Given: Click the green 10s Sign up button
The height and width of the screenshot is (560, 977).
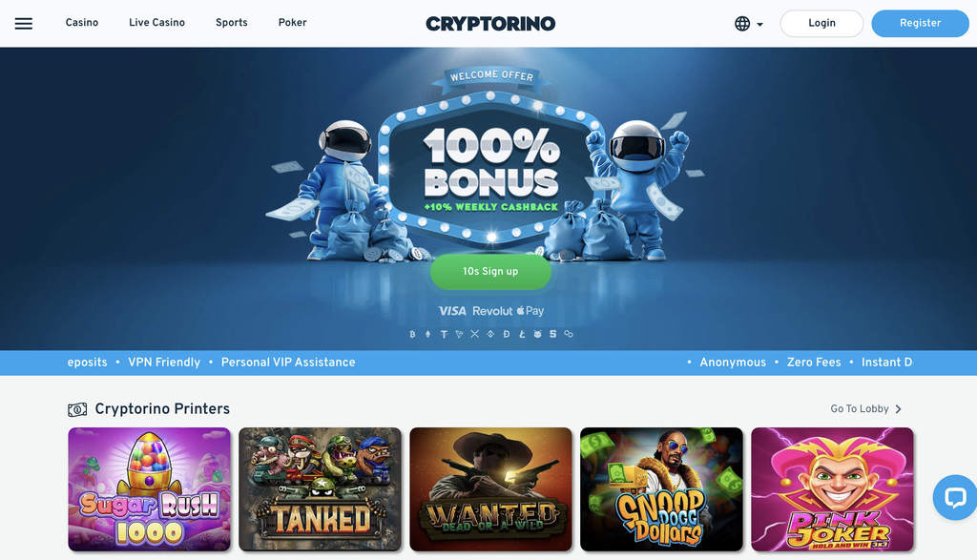Looking at the screenshot, I should point(490,272).
